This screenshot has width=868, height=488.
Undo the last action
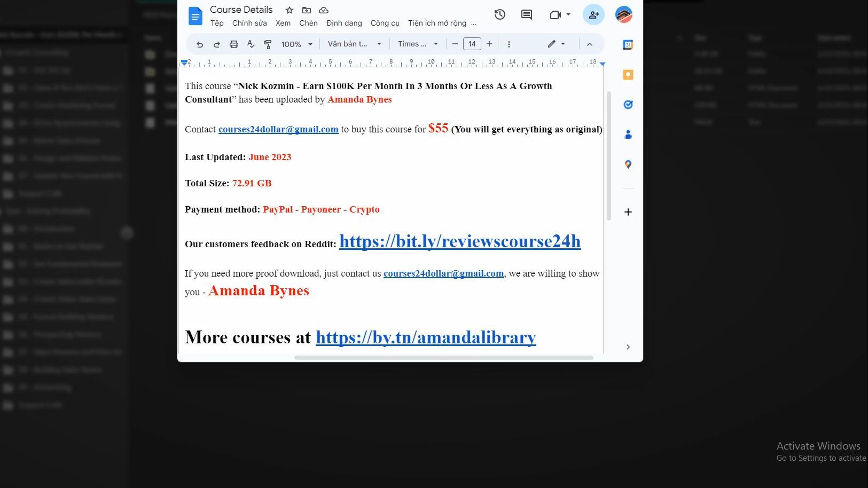click(x=200, y=44)
